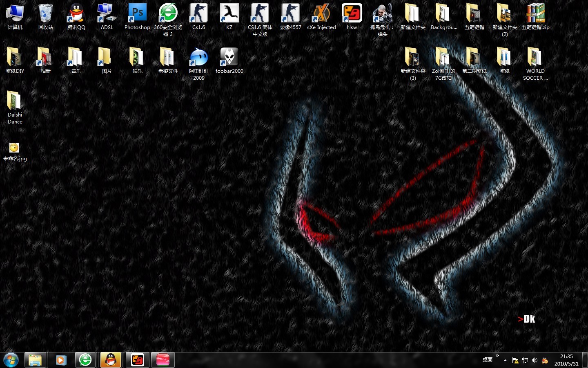Select the 录像4557 desktop shortcut
The image size is (588, 368).
tap(290, 17)
